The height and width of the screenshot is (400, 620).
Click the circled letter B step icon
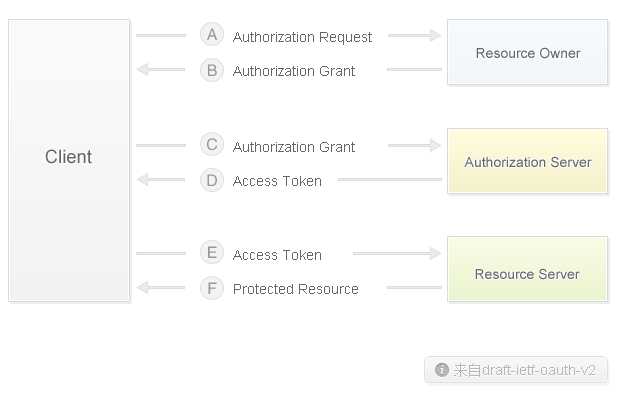[x=212, y=70]
